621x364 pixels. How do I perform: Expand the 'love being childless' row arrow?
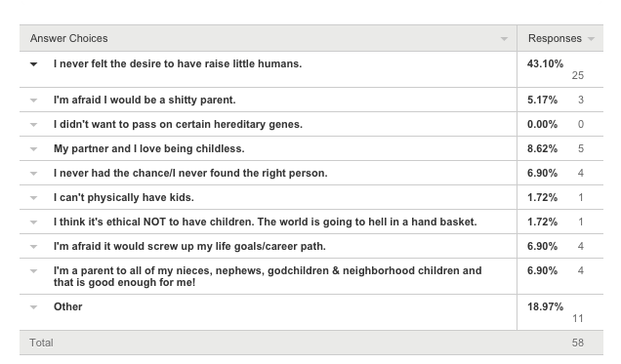tap(33, 149)
